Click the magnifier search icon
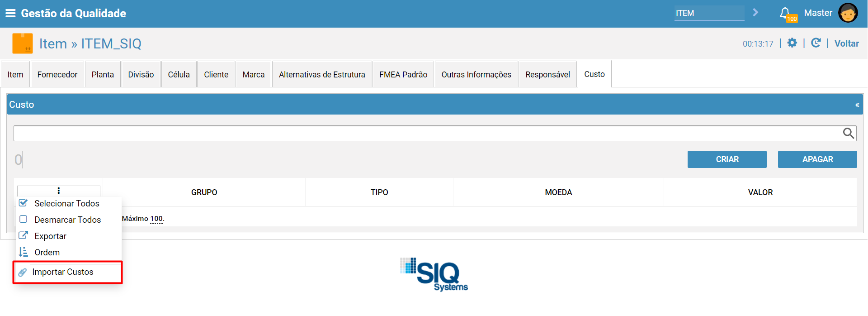 pyautogui.click(x=848, y=133)
